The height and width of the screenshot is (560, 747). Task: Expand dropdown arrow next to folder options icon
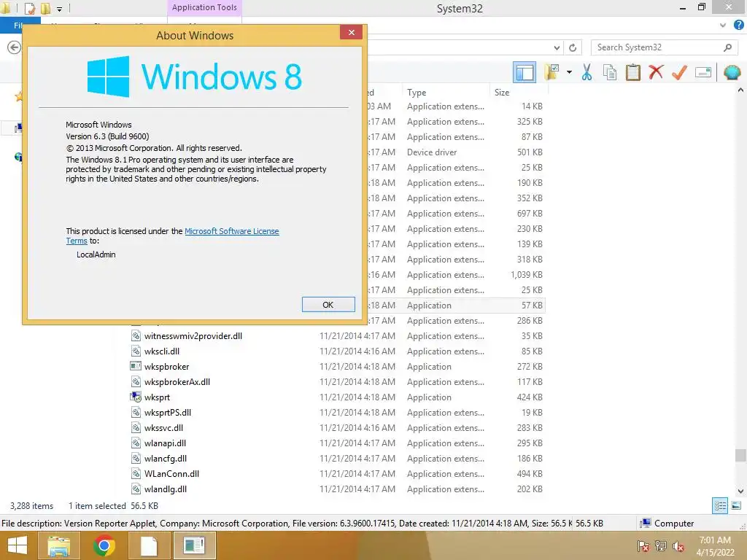pos(569,72)
